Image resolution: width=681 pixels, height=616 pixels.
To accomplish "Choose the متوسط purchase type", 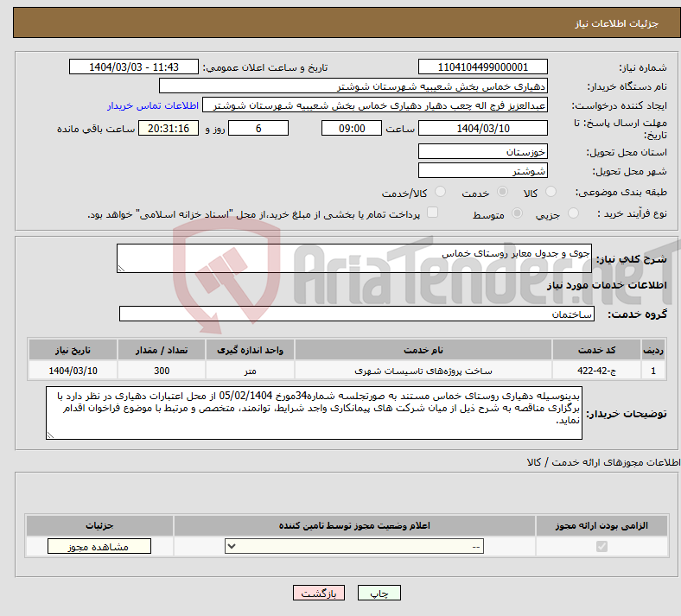I will point(517,213).
